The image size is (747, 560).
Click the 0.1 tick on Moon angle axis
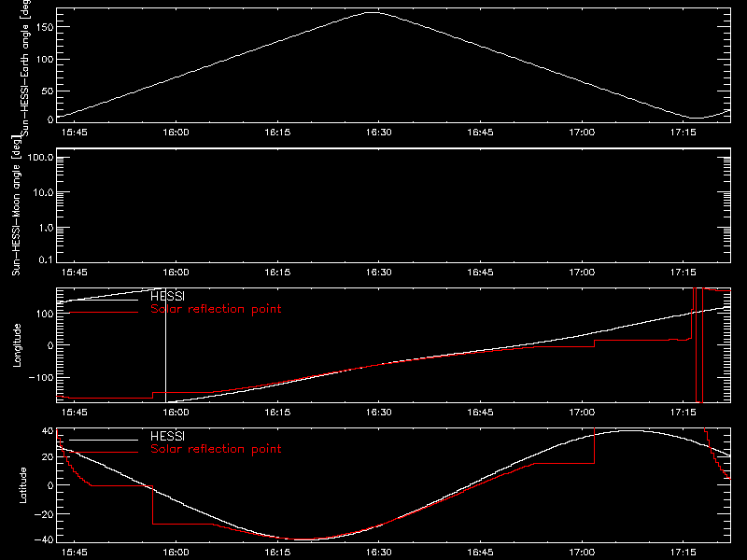46,259
